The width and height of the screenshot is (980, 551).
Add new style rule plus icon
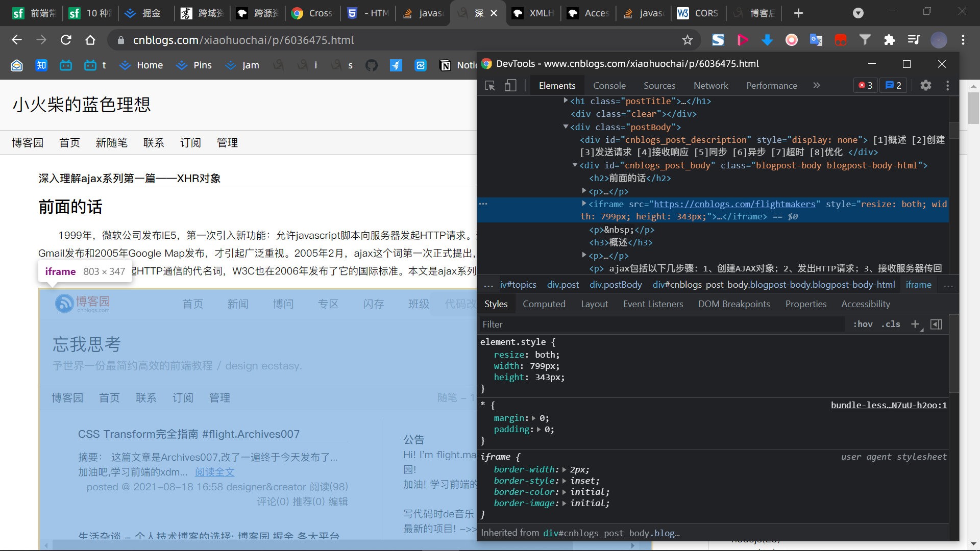point(915,324)
